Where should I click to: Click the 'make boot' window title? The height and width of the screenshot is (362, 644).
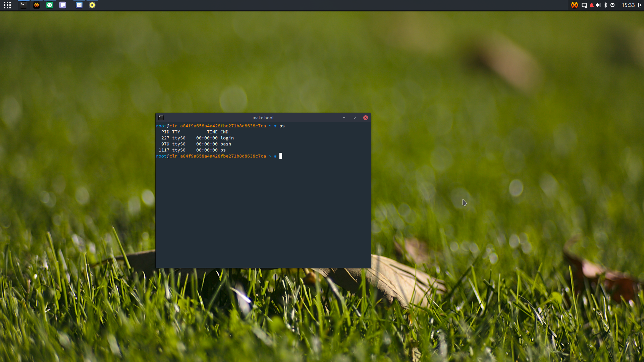[263, 118]
